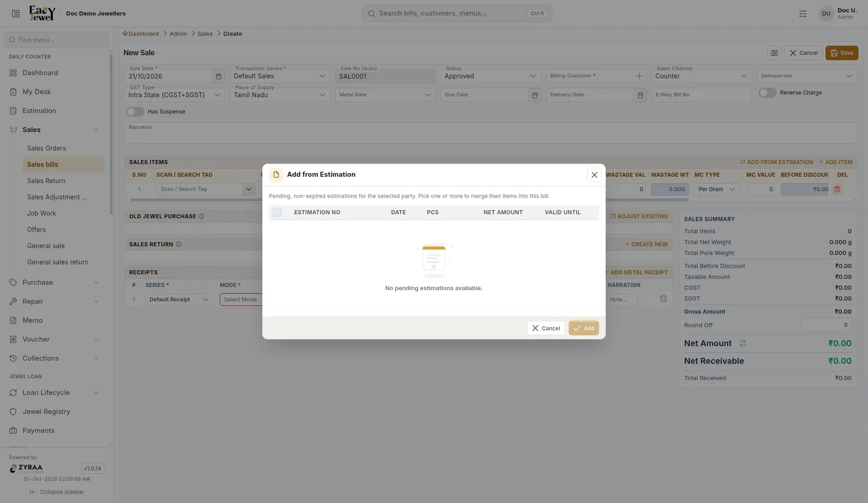Refresh the Net Amount
Image resolution: width=868 pixels, height=503 pixels.
[743, 343]
